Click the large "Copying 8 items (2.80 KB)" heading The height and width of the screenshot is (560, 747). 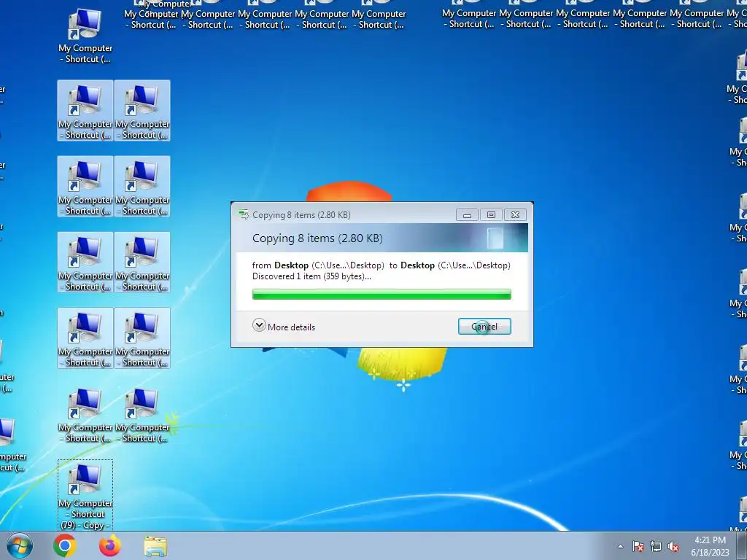point(317,238)
